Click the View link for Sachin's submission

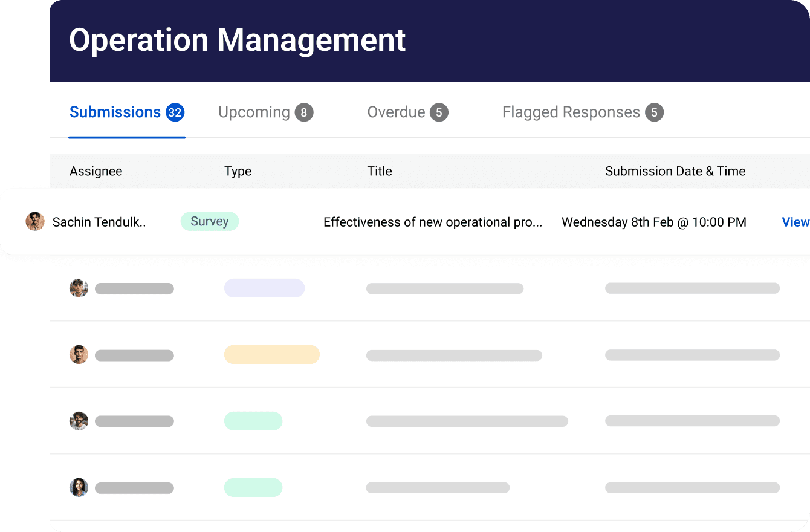(x=795, y=222)
